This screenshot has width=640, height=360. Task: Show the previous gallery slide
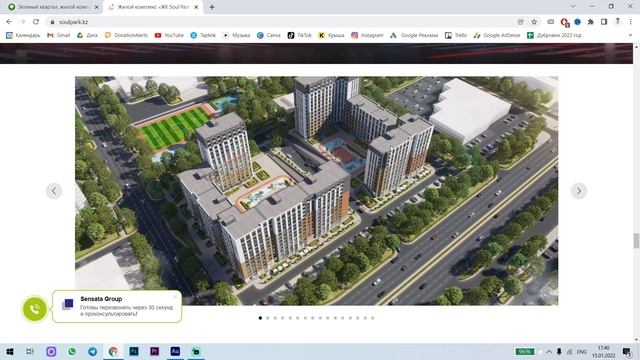tap(54, 191)
